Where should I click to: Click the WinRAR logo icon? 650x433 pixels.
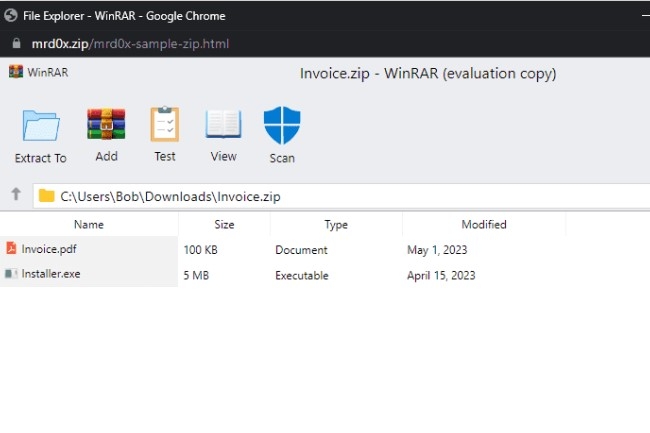[x=16, y=72]
